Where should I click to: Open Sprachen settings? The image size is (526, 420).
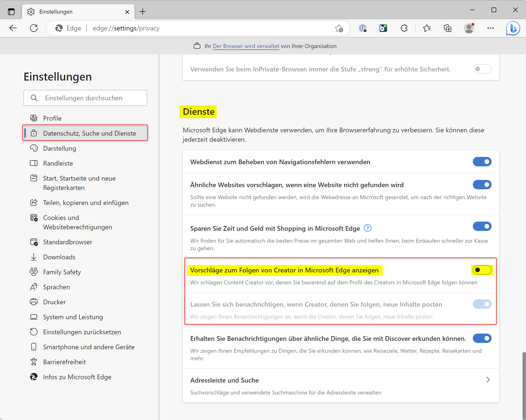click(85, 287)
